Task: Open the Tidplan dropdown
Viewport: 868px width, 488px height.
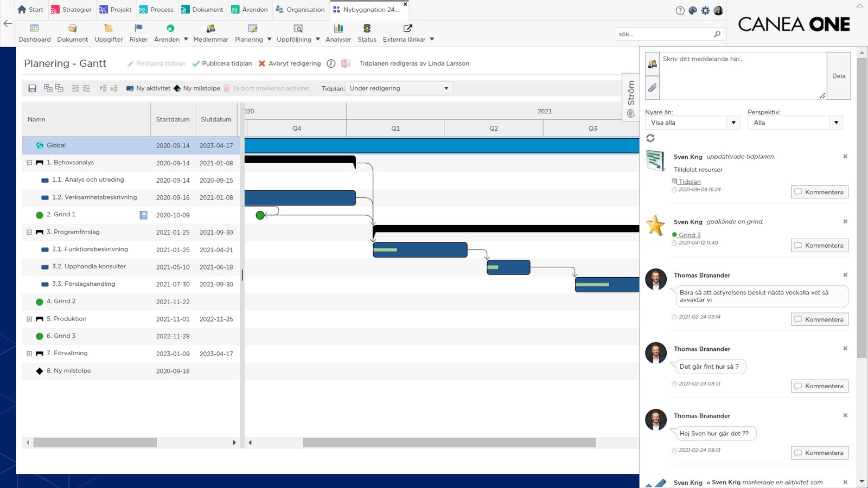Action: (399, 88)
